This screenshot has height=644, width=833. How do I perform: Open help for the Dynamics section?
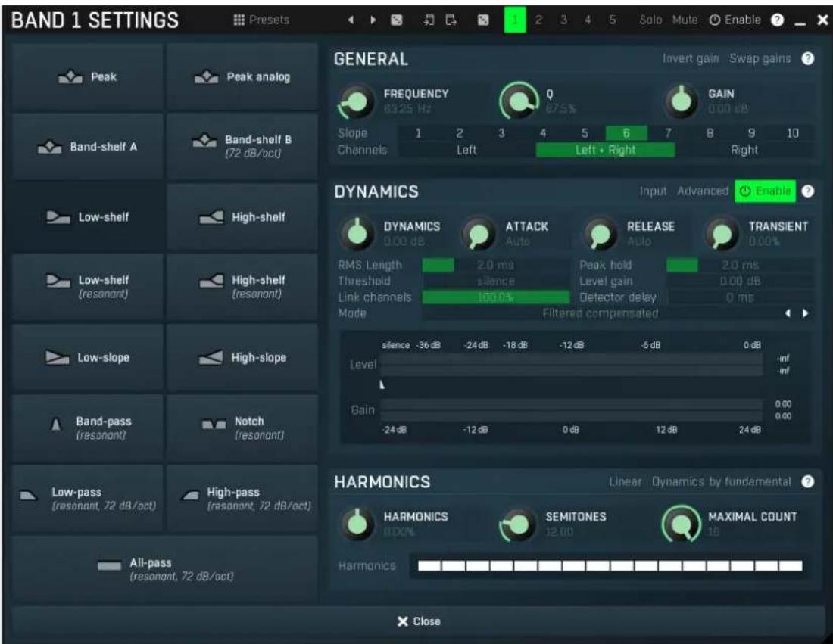[807, 191]
